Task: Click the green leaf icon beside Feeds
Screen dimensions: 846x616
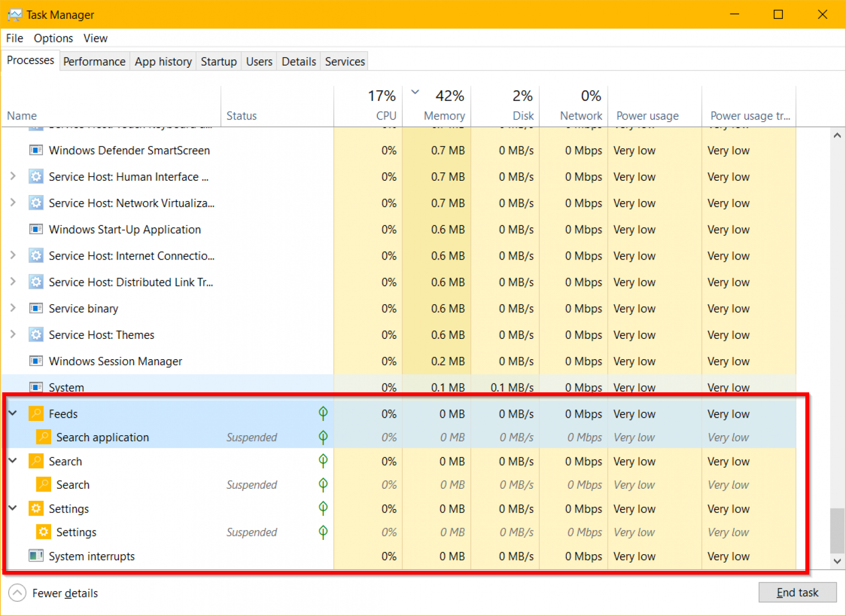Action: (323, 413)
